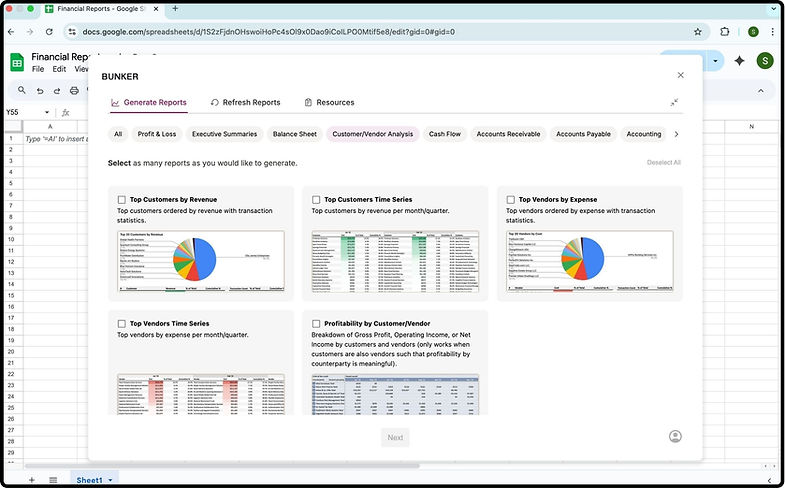Expand category chips with right chevron
Viewport: 785px width, 488px height.
pyautogui.click(x=676, y=134)
